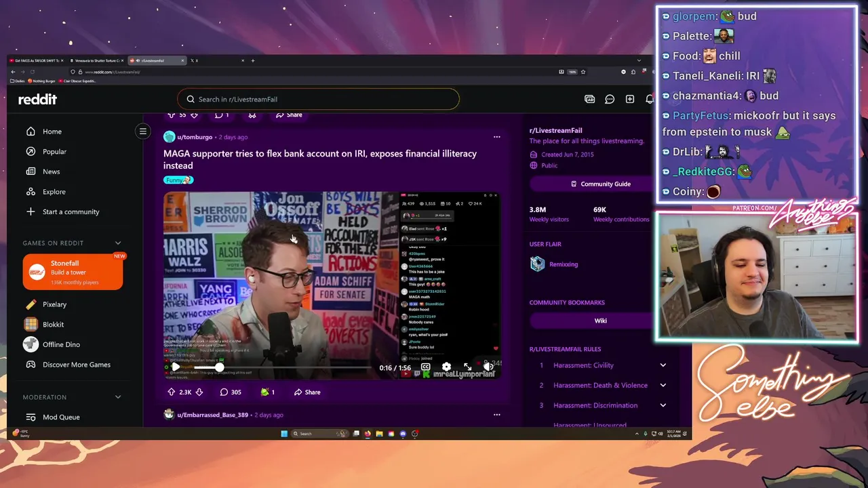Open the Nothing Burger bookmark
868x488 pixels.
click(41, 81)
